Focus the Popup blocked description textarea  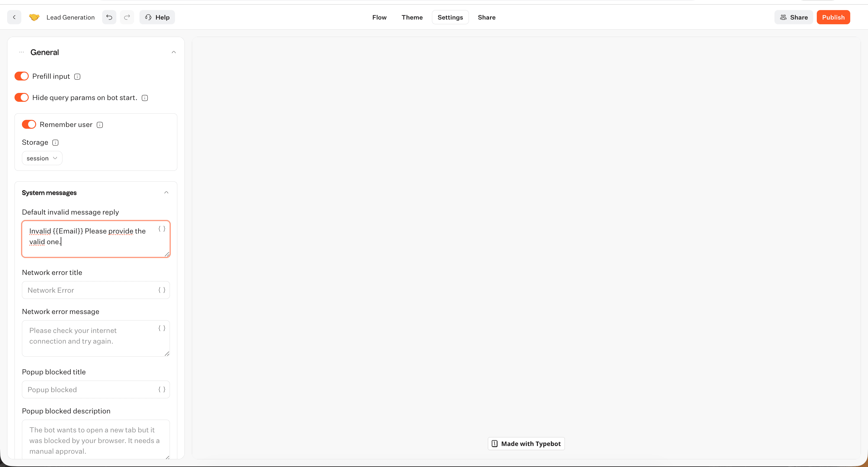96,439
